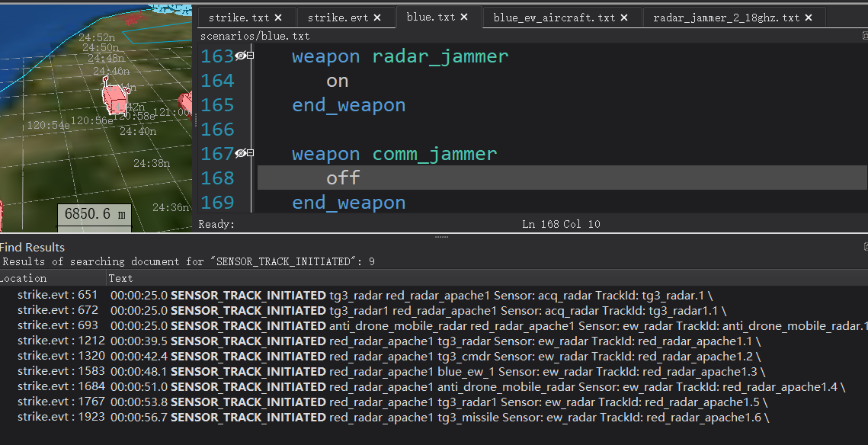The width and height of the screenshot is (868, 445).
Task: Click the eye icon on line 167
Action: (x=241, y=153)
